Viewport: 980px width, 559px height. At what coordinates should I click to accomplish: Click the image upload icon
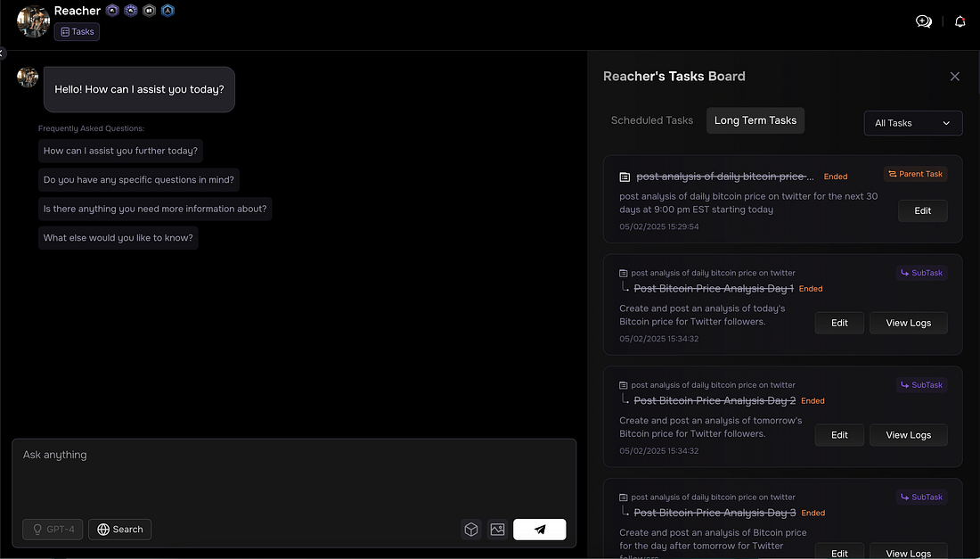tap(497, 530)
